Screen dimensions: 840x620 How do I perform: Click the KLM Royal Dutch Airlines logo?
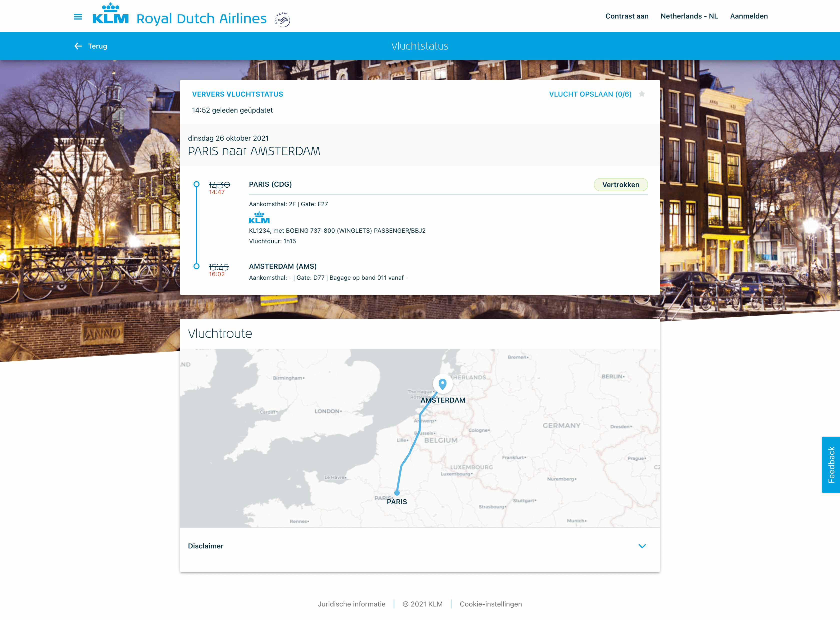[x=179, y=14]
